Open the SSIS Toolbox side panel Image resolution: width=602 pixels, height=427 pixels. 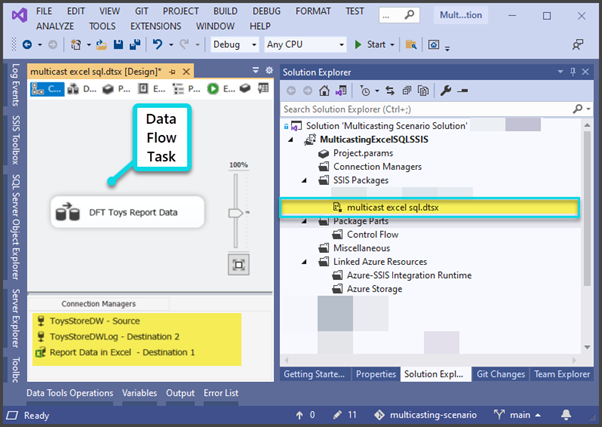pos(15,140)
